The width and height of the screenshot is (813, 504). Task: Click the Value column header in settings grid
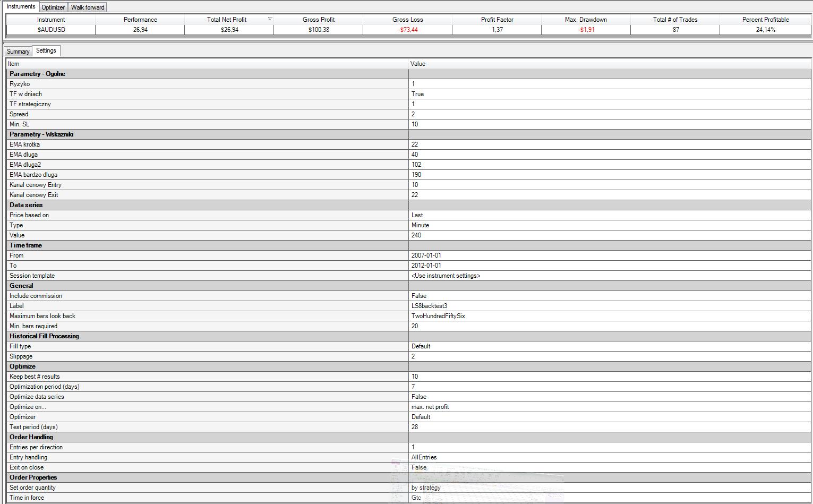610,64
